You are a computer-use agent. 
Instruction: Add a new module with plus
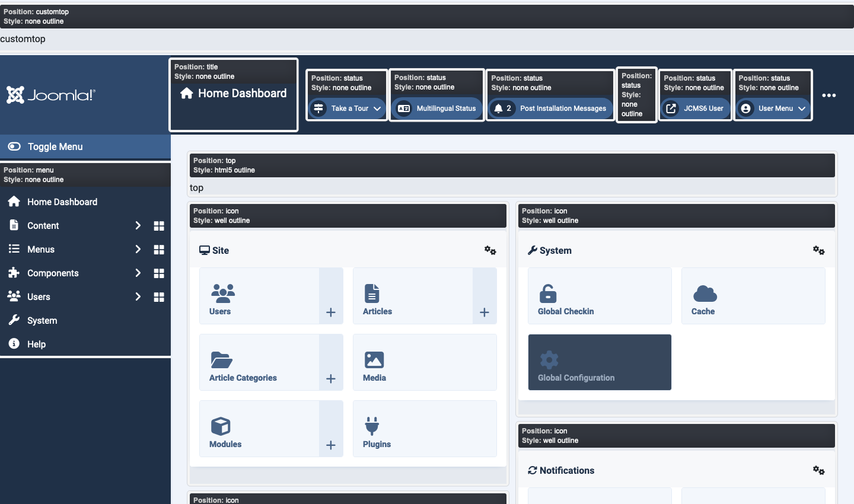pos(331,429)
